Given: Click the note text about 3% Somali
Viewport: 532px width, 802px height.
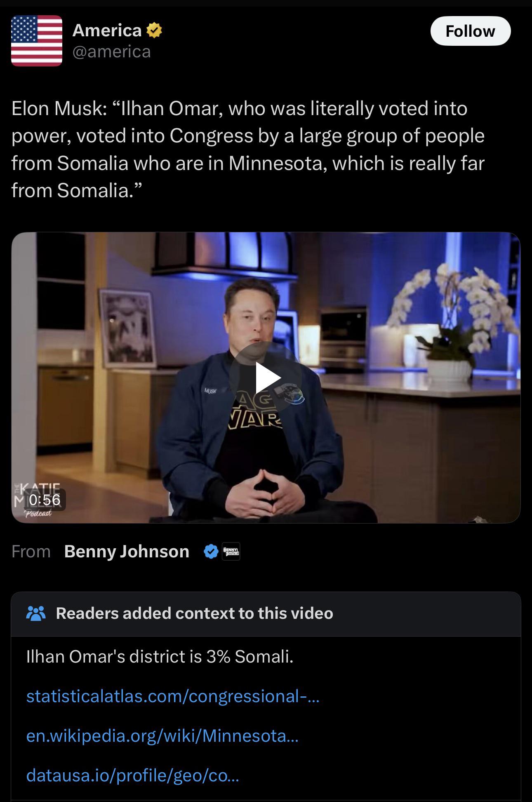Looking at the screenshot, I should [160, 656].
